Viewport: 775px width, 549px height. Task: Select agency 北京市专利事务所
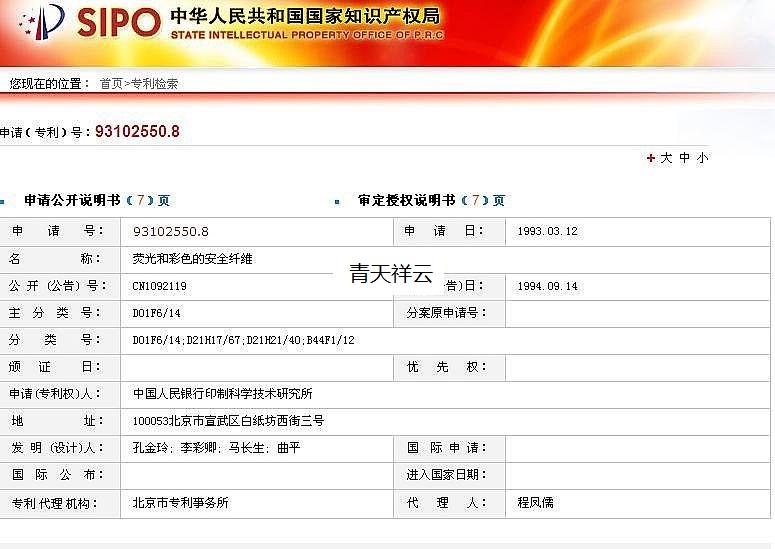[180, 503]
